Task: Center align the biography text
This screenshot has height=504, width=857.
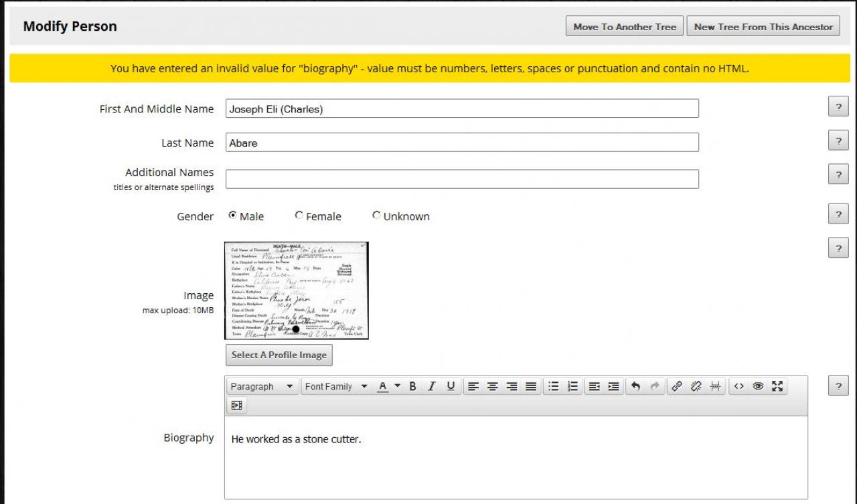Action: tap(493, 386)
